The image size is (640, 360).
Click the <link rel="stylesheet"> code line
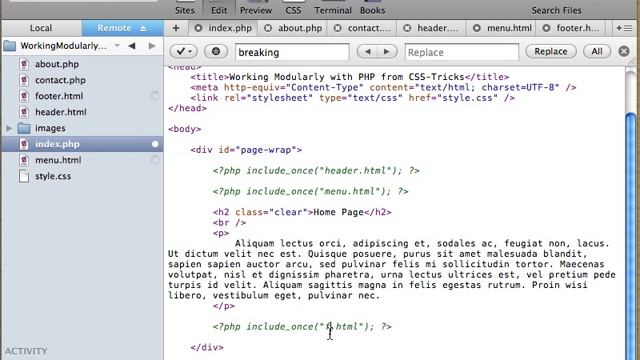click(352, 98)
